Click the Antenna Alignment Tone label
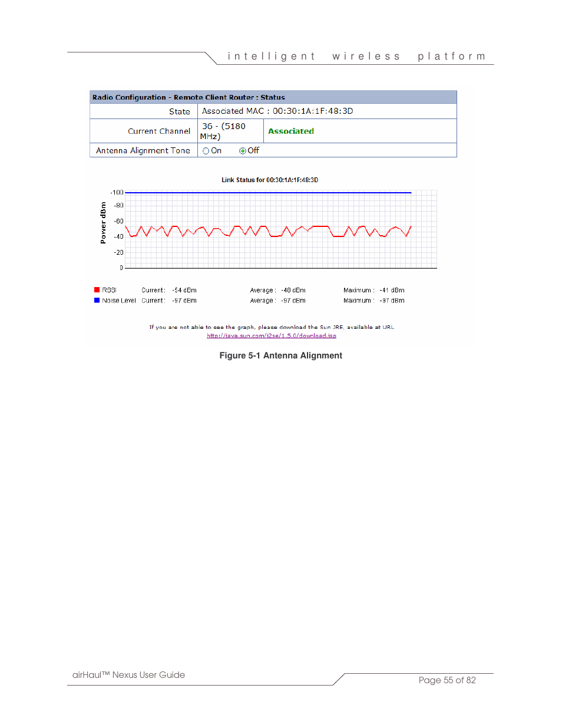 point(143,150)
